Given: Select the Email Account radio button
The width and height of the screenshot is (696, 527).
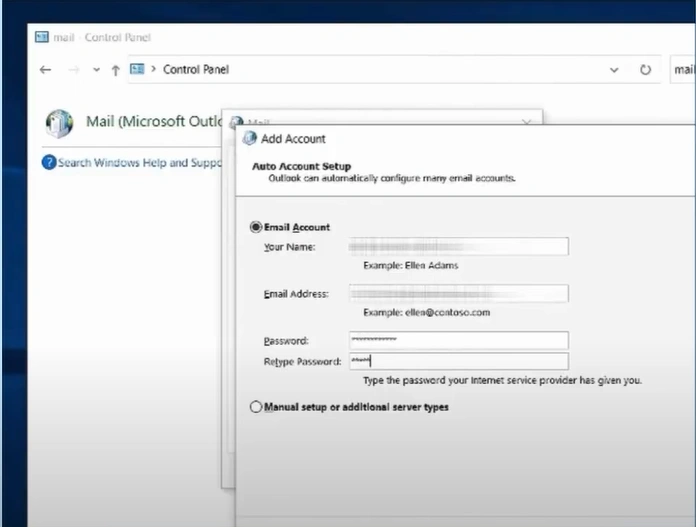Looking at the screenshot, I should (x=255, y=227).
